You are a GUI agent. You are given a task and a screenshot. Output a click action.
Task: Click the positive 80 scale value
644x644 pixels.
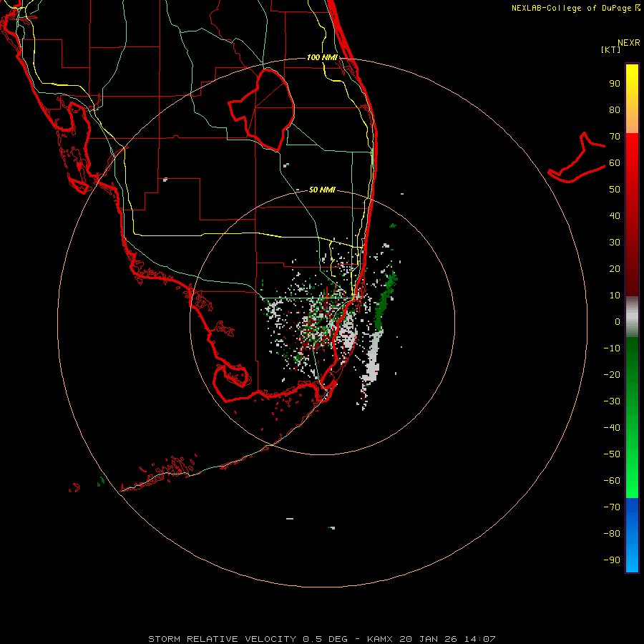(615, 110)
